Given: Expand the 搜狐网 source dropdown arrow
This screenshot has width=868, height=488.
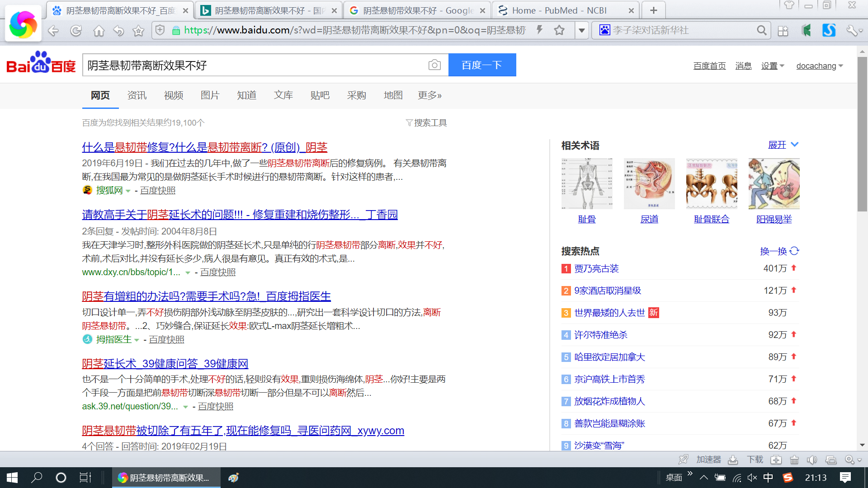Looking at the screenshot, I should click(x=128, y=191).
